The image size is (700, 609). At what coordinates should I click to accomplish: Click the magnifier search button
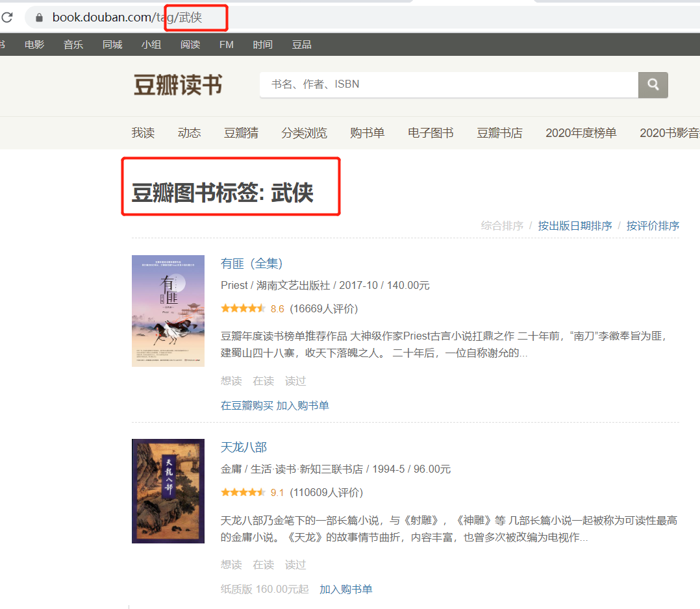[653, 85]
